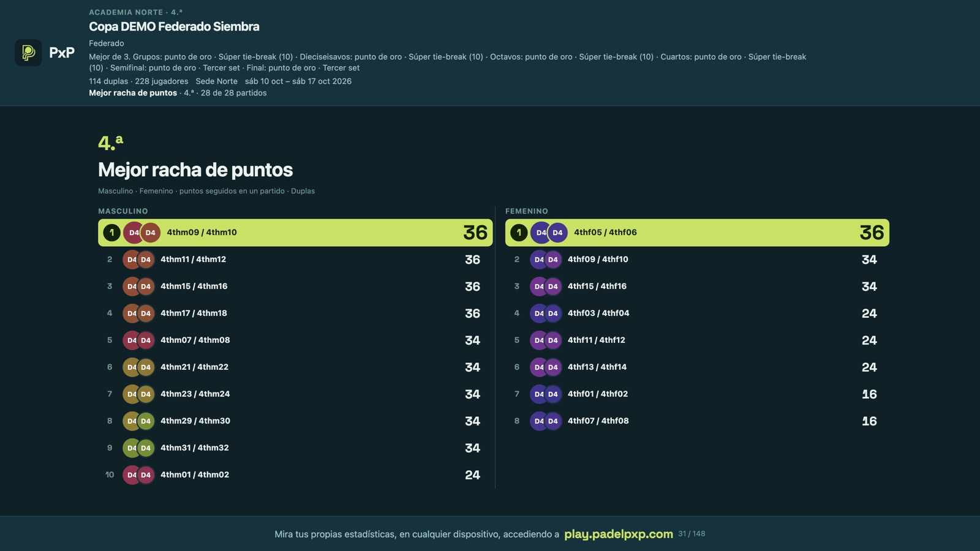Click the rank 1 badge in Femenino list
The height and width of the screenshot is (551, 980).
519,233
